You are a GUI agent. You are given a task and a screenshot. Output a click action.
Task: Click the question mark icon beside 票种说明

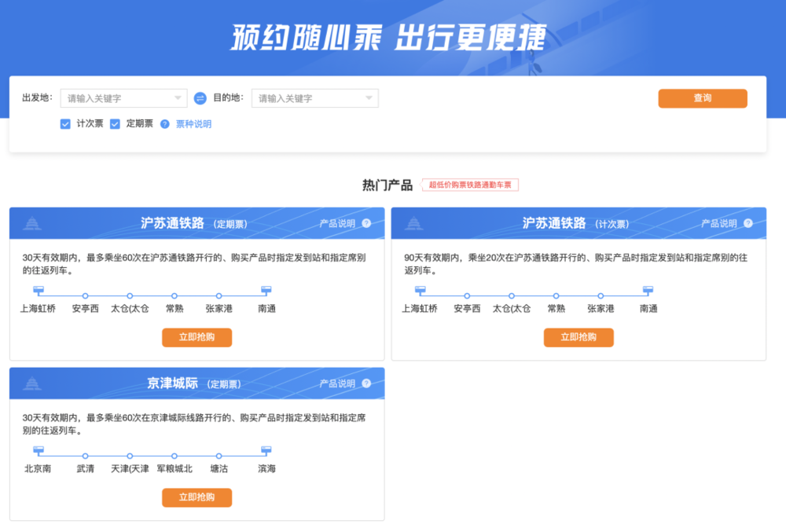[x=165, y=124]
